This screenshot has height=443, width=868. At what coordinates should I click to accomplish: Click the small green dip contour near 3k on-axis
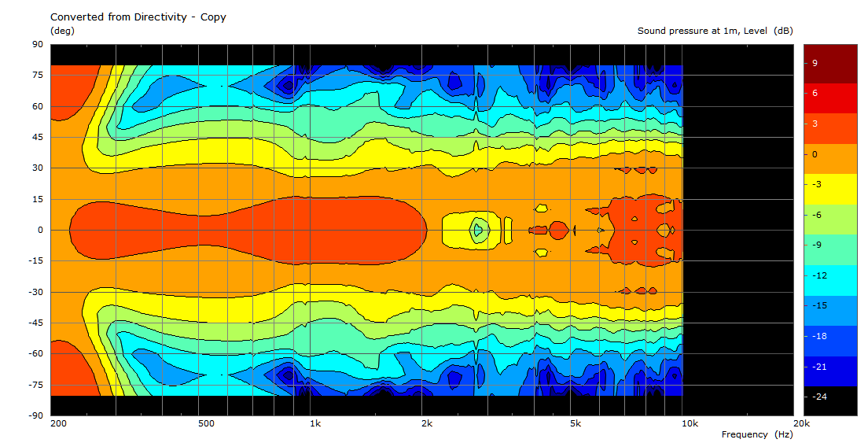(480, 229)
